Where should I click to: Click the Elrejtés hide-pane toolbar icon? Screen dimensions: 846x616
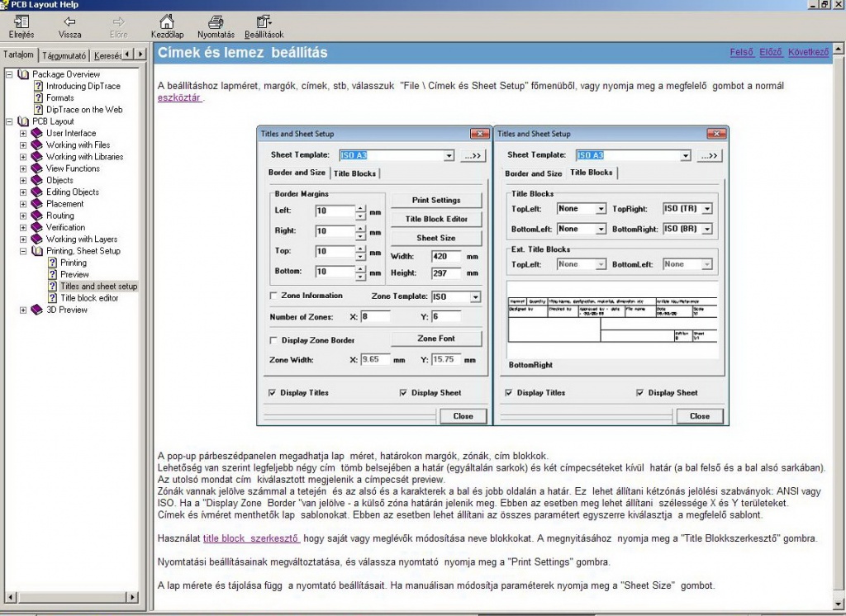click(21, 21)
